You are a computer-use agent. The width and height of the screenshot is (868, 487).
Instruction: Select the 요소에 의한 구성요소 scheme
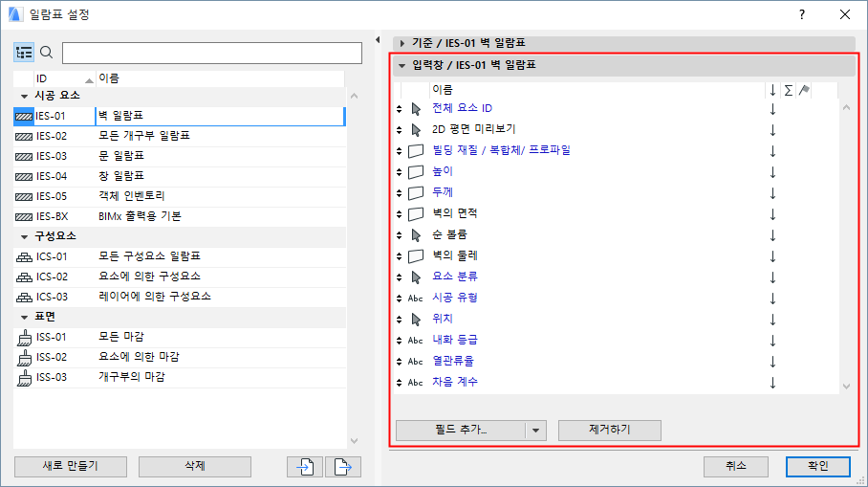click(x=180, y=277)
